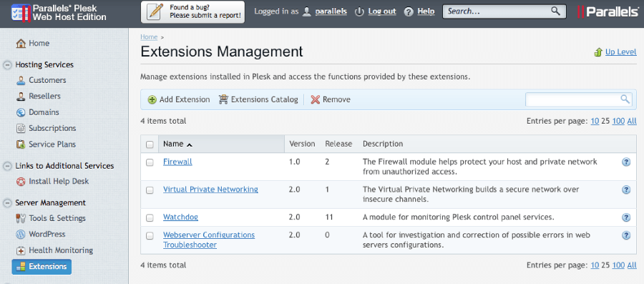
Task: Click help icon for Virtual Private Networking
Action: pos(626,190)
